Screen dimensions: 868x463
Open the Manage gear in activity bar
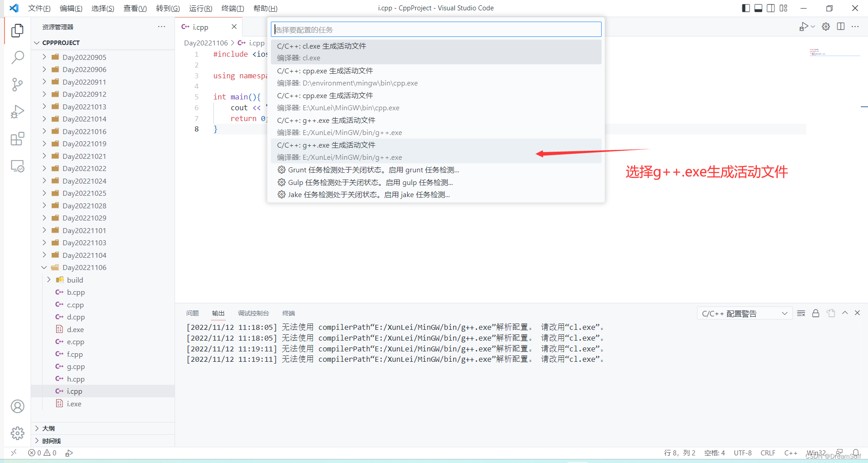pos(17,433)
